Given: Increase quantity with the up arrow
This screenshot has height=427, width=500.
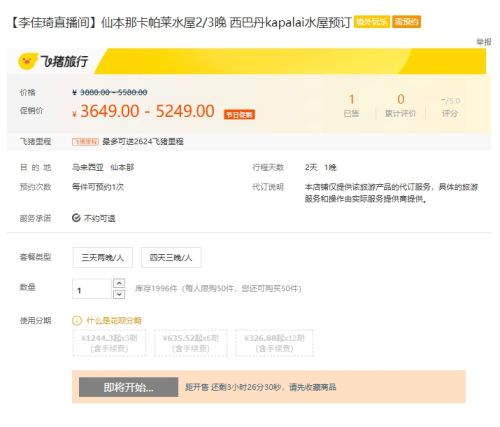Looking at the screenshot, I should pyautogui.click(x=119, y=284).
